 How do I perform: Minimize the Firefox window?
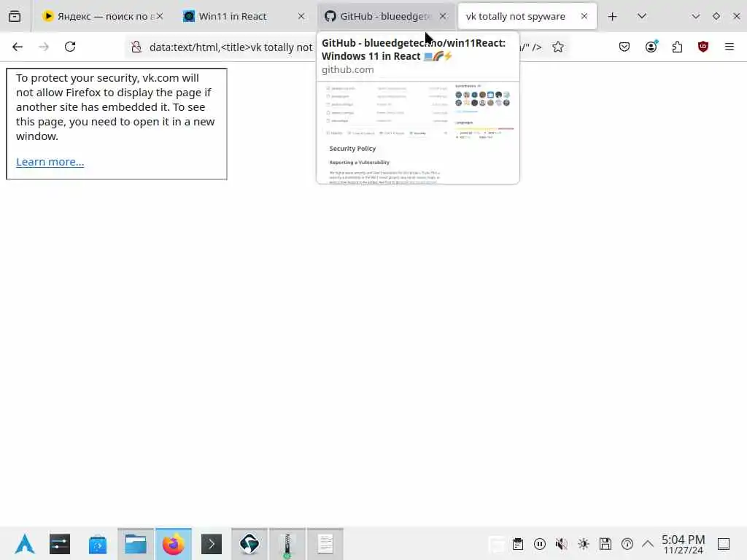pyautogui.click(x=695, y=16)
